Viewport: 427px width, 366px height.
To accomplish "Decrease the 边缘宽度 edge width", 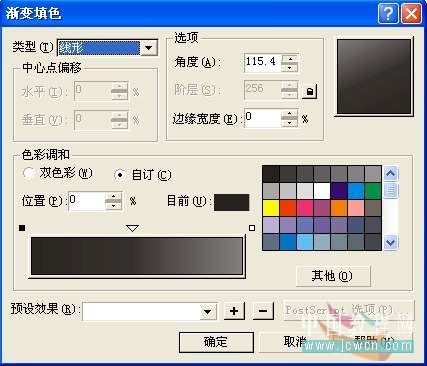I will [289, 123].
